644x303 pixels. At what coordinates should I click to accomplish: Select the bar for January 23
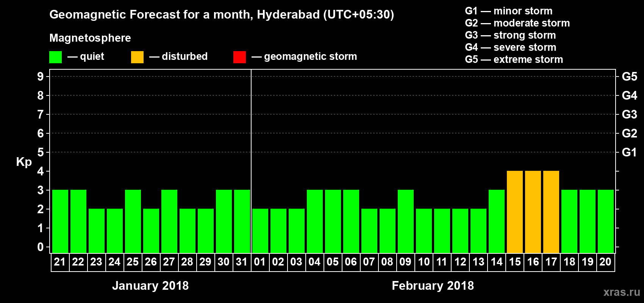point(97,231)
